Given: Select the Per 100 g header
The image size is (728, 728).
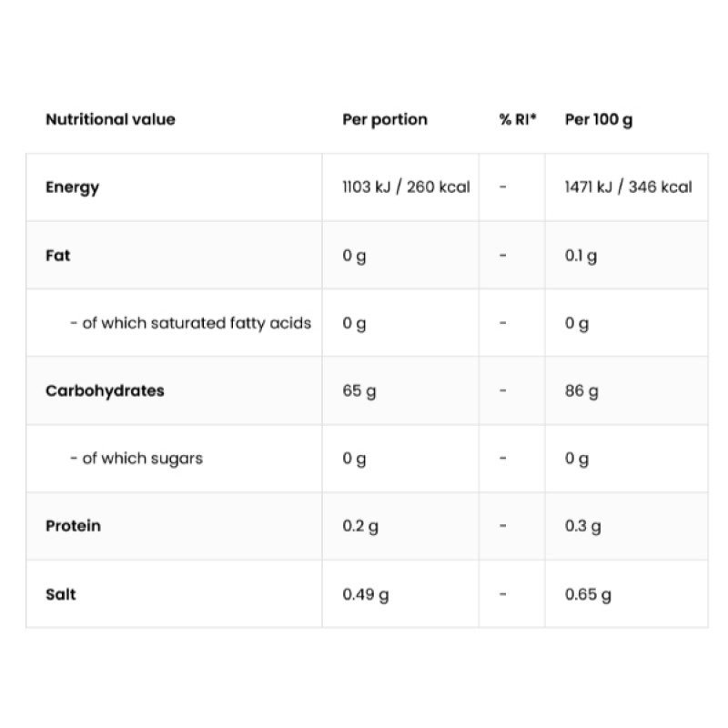Looking at the screenshot, I should [x=599, y=119].
